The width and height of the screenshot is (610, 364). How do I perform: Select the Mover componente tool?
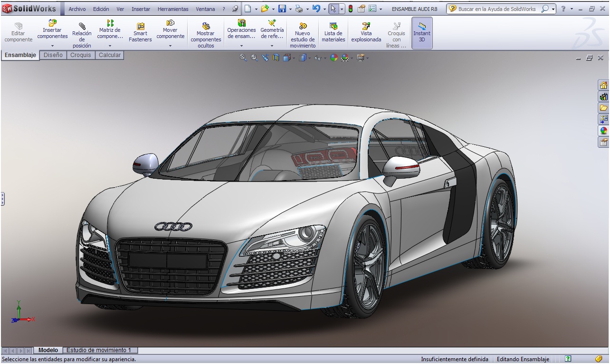[170, 29]
